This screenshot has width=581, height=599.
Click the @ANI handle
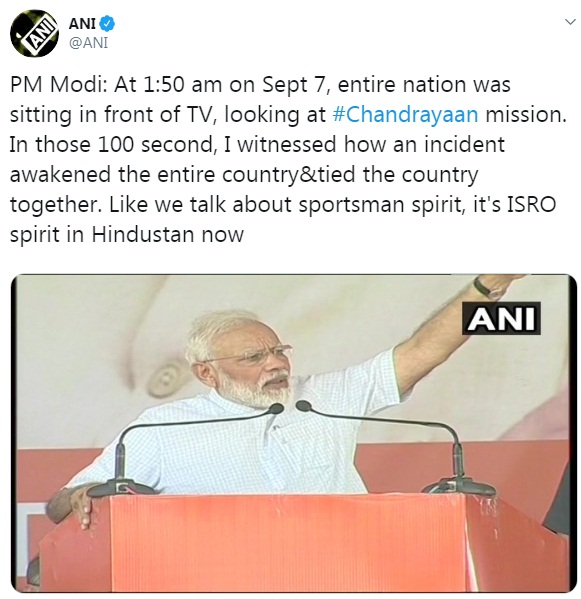coord(88,42)
